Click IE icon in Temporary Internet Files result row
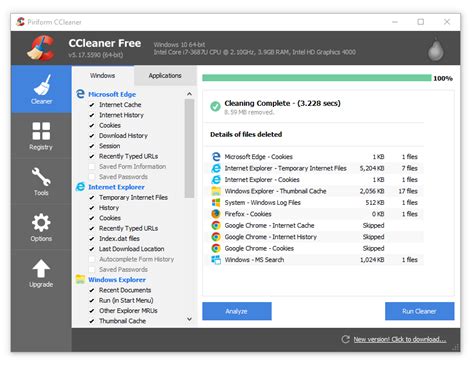 pos(216,168)
